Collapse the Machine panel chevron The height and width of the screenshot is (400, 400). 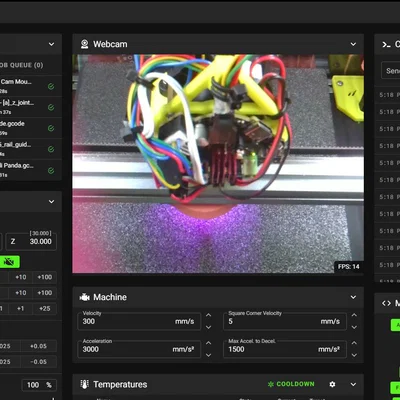click(x=353, y=297)
